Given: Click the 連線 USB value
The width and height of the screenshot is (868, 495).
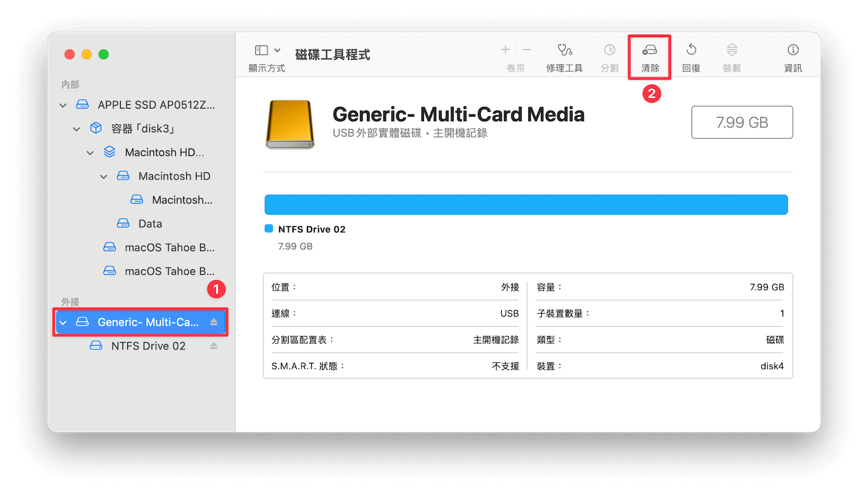Looking at the screenshot, I should tap(510, 314).
